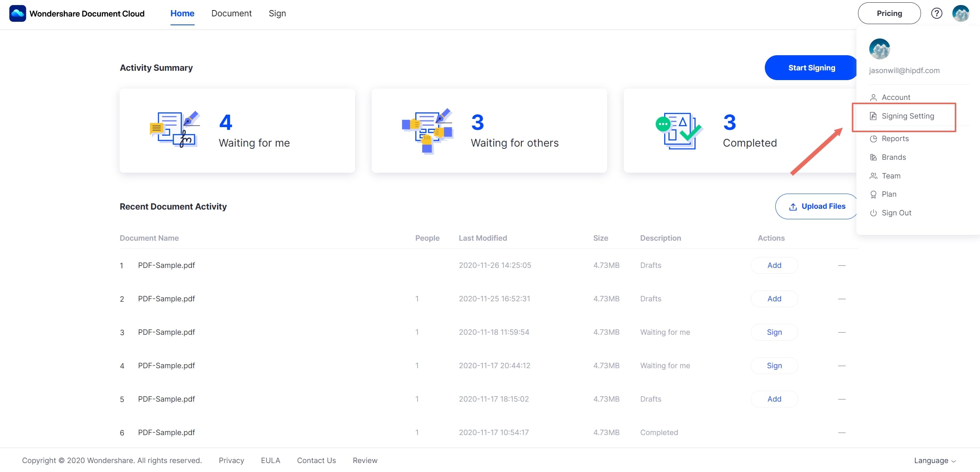Click the large avatar in the dropdown panel

pyautogui.click(x=879, y=49)
